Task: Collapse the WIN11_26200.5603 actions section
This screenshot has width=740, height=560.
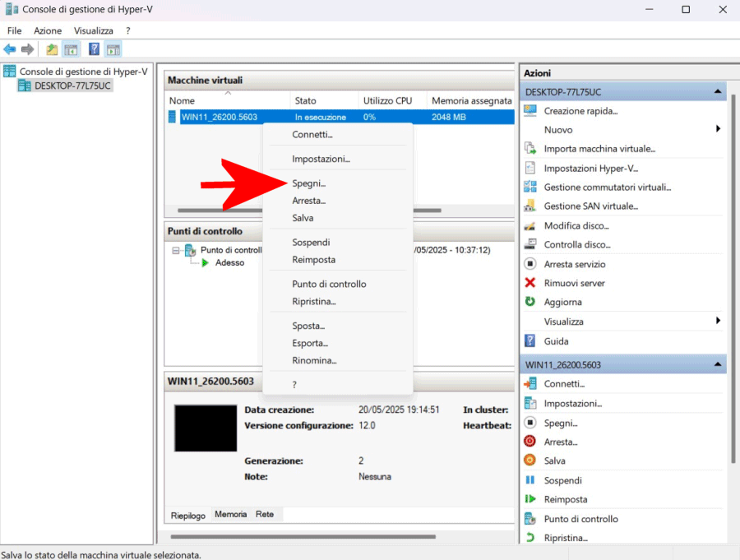Action: coord(718,364)
